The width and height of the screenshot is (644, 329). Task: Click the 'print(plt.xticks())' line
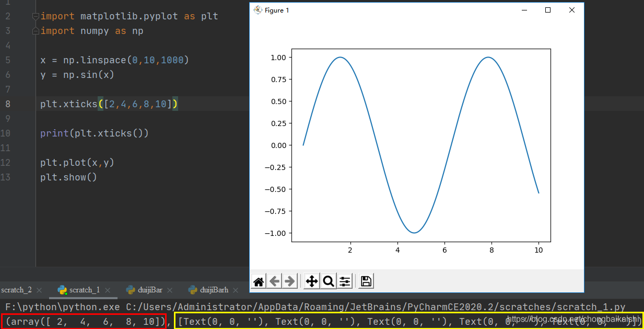(x=95, y=133)
